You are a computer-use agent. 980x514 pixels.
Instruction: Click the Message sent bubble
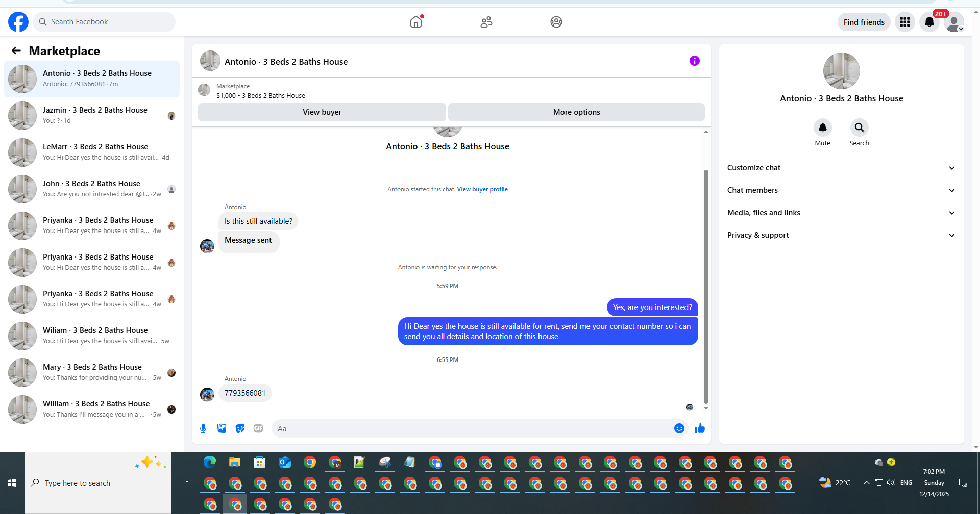249,241
